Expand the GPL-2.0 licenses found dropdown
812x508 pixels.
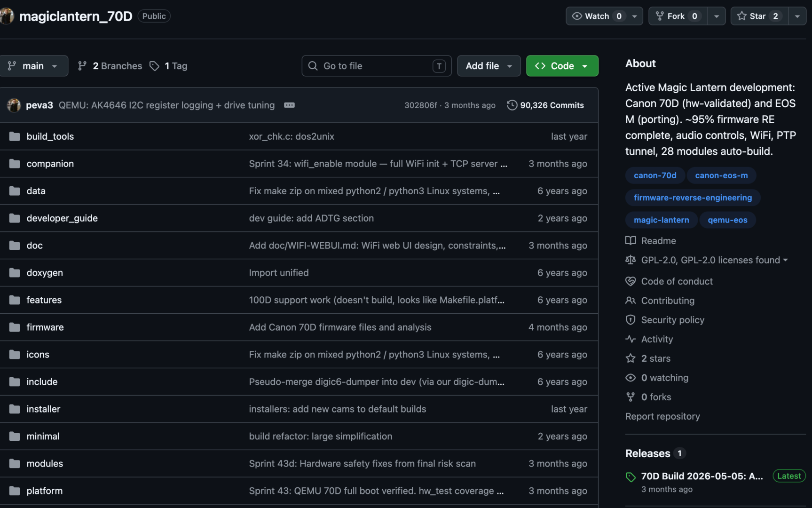point(715,260)
